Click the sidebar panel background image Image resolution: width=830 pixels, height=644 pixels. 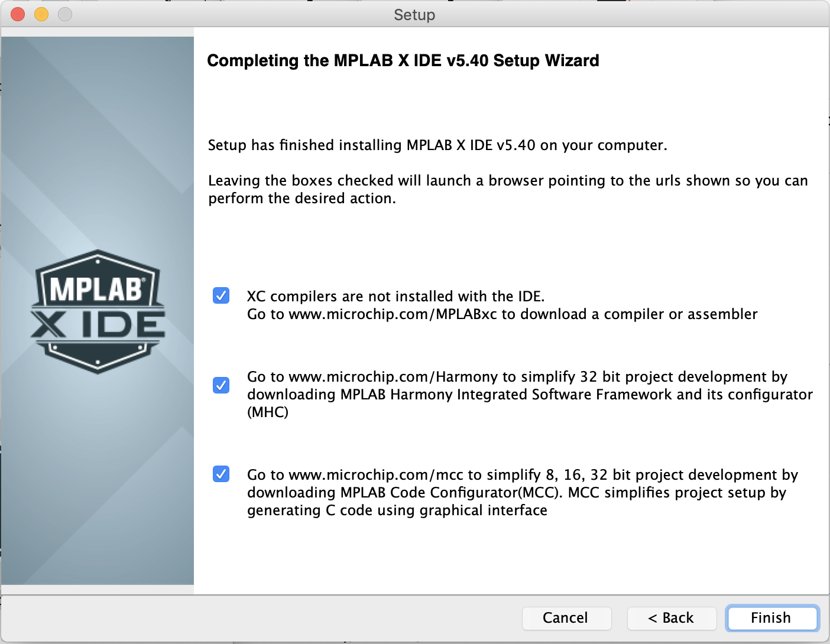tap(97, 148)
